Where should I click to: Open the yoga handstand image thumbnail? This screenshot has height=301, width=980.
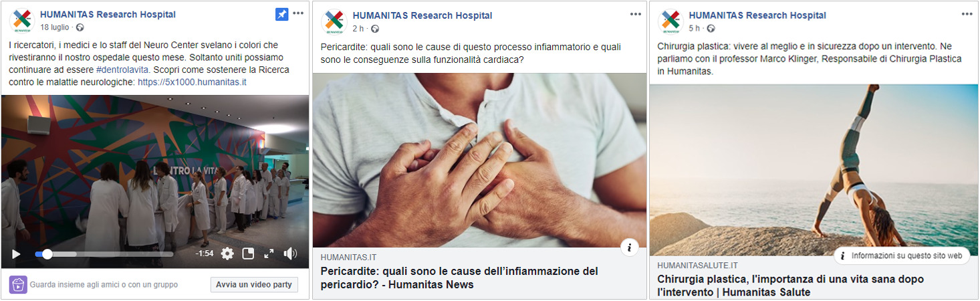(x=814, y=169)
